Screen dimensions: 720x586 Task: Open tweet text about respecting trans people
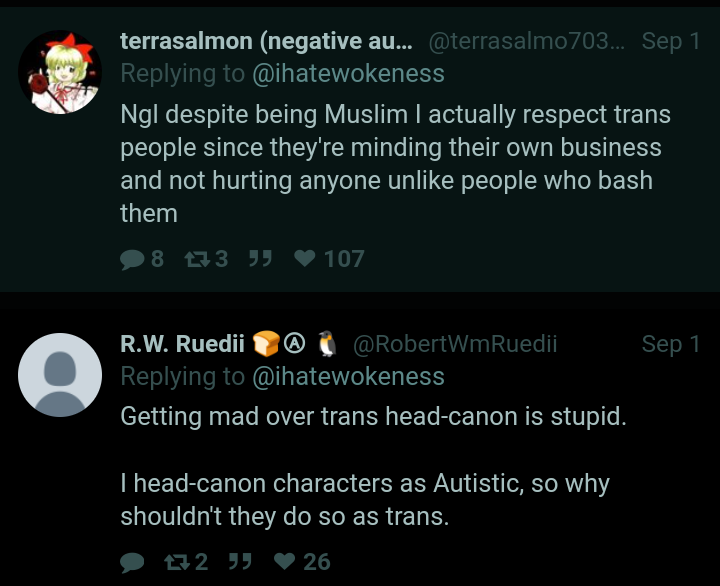click(395, 164)
